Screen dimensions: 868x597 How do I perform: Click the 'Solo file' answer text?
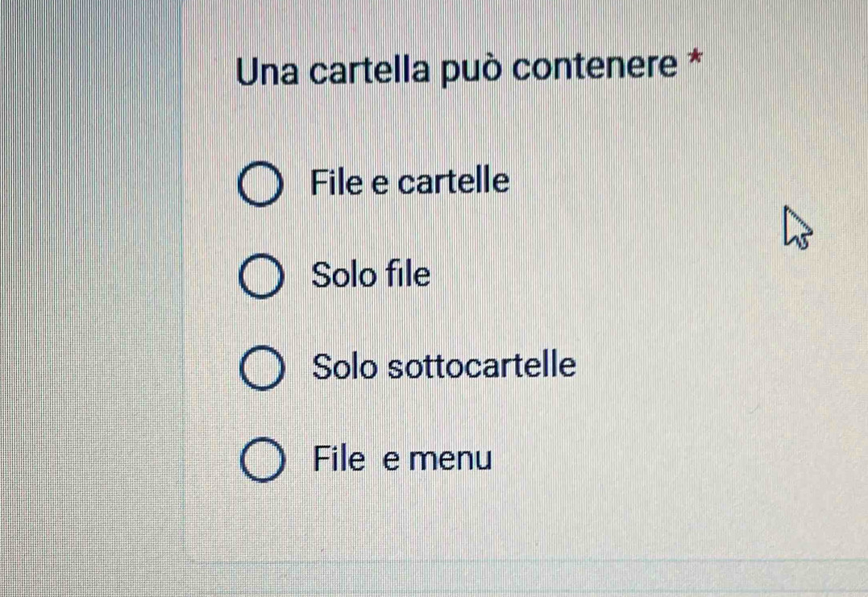[x=371, y=276]
